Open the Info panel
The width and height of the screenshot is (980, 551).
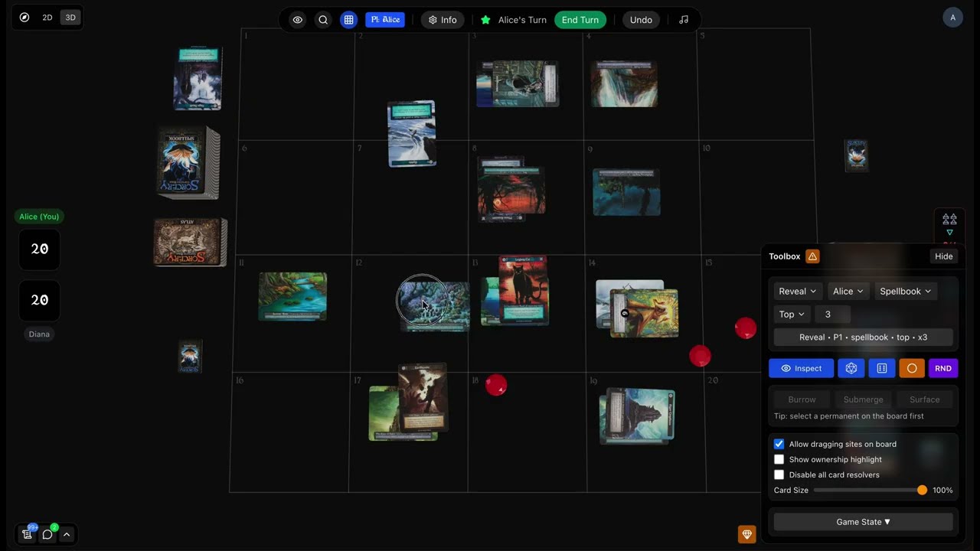[x=443, y=20]
